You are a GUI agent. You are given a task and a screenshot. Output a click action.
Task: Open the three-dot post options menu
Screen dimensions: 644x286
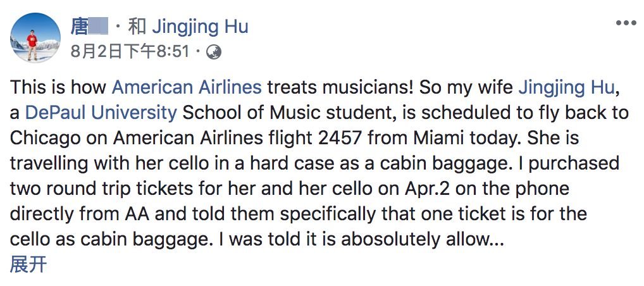[626, 23]
